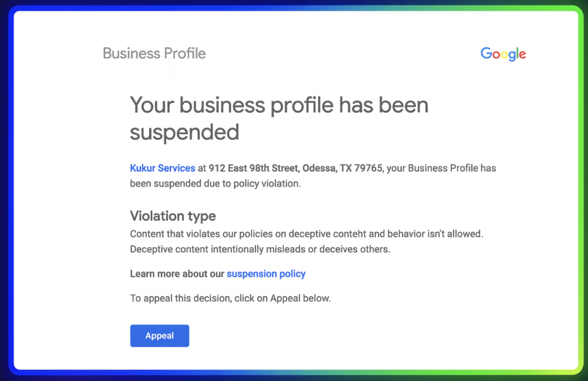Click "your Business Profile has" in the first paragraph
The height and width of the screenshot is (381, 588).
pos(442,168)
